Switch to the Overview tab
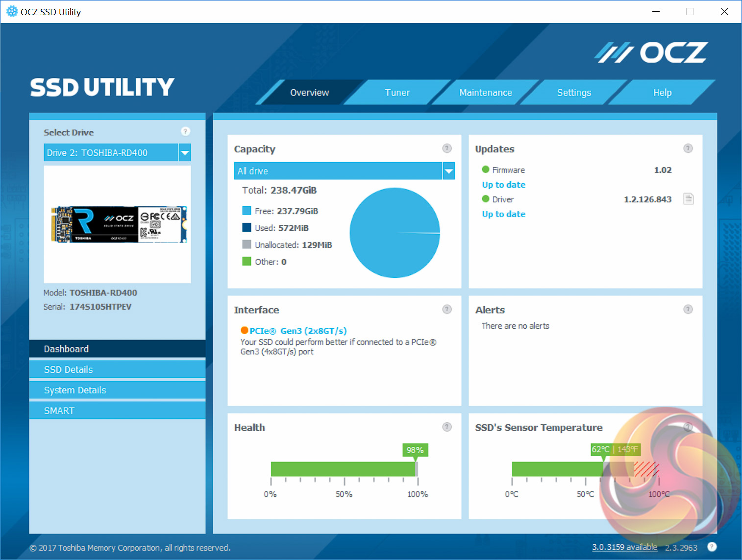Viewport: 742px width, 560px height. tap(310, 93)
